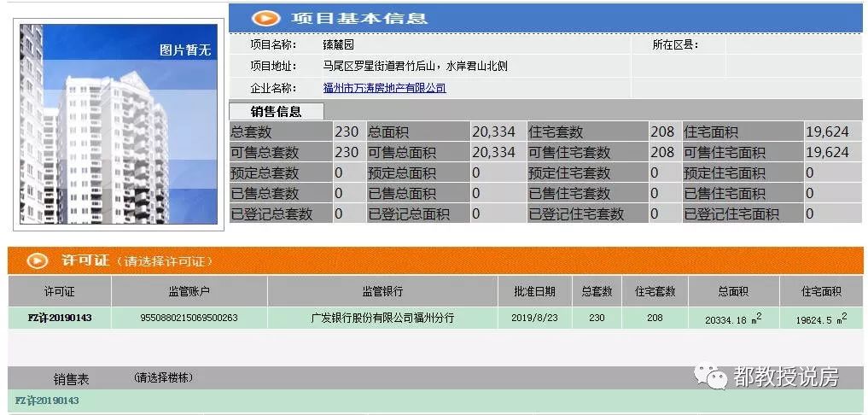Select permit FZ许20190143 in the permit table
The width and height of the screenshot is (868, 415).
60,318
